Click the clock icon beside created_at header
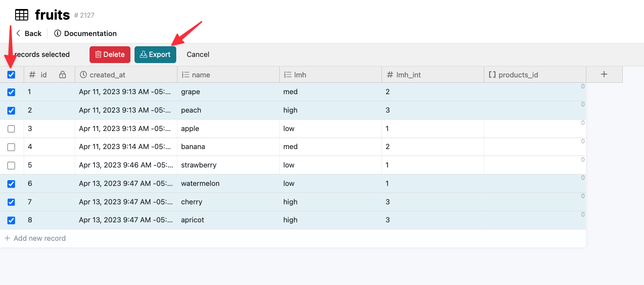Screen dimensions: 644x285 pyautogui.click(x=83, y=75)
